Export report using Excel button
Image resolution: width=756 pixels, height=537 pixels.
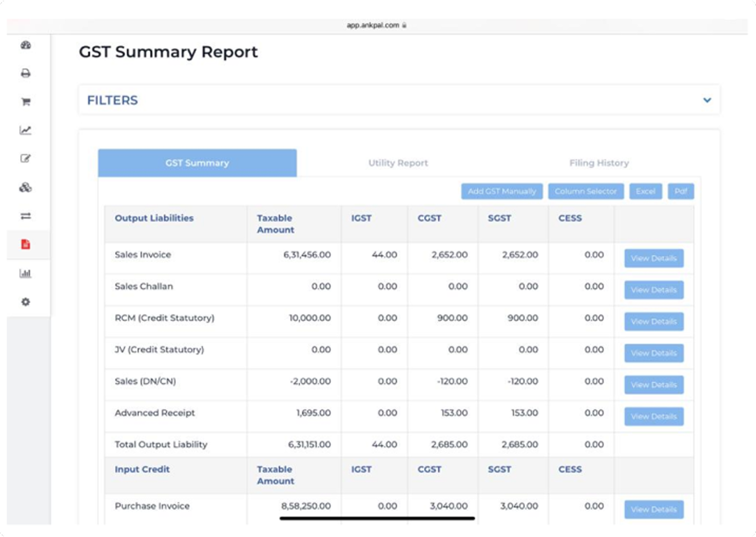pos(645,191)
